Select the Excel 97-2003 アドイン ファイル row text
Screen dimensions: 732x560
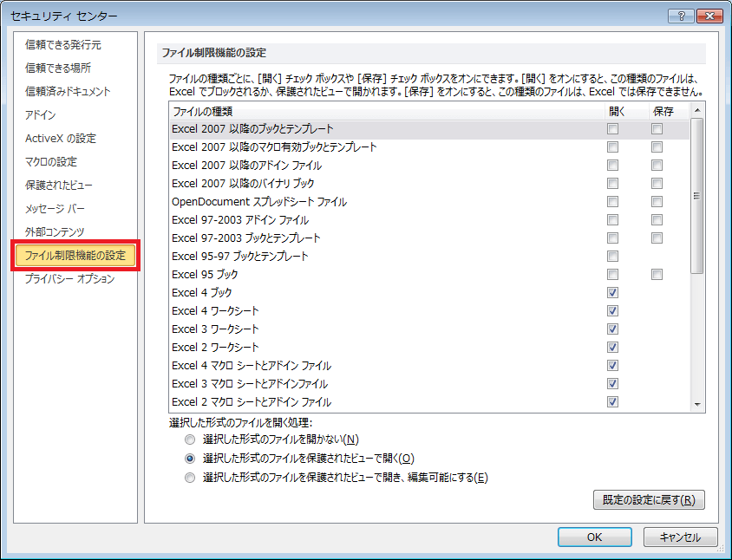point(240,220)
